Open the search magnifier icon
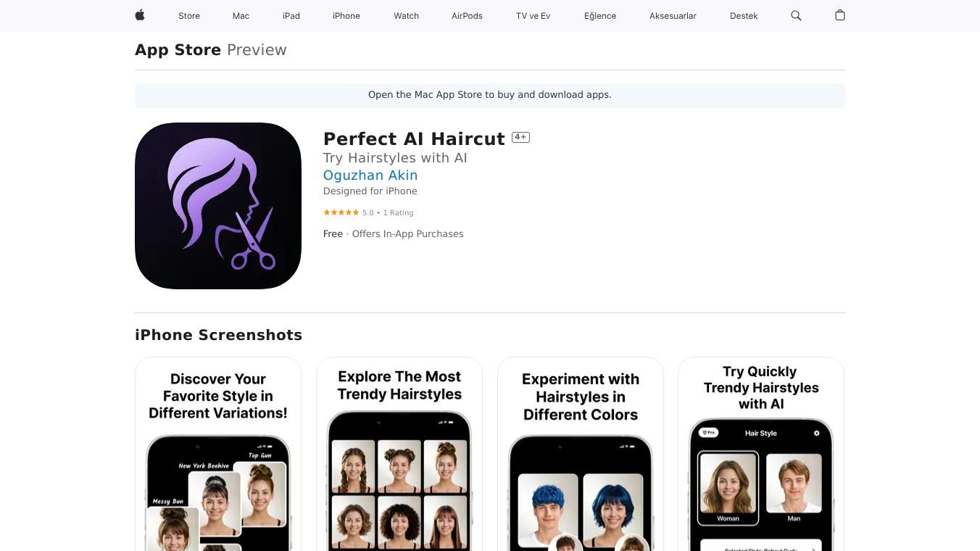980x551 pixels. [x=796, y=15]
